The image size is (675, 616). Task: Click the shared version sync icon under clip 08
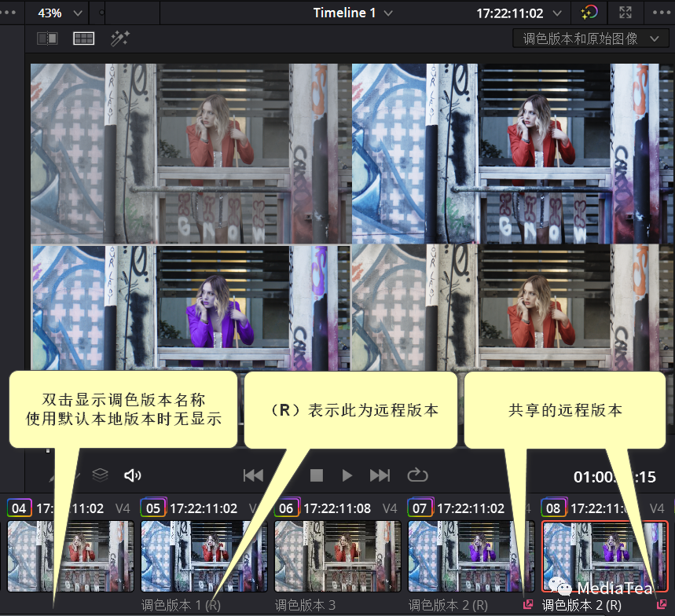[660, 603]
